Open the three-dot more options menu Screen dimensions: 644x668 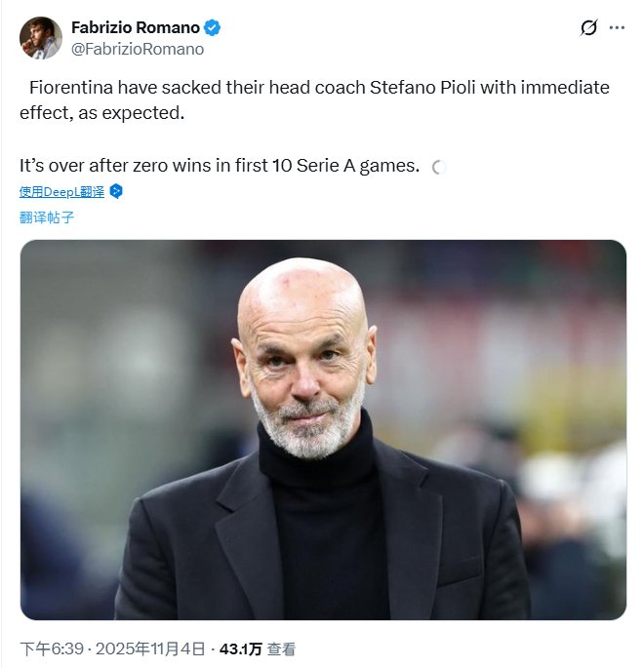coord(617,27)
